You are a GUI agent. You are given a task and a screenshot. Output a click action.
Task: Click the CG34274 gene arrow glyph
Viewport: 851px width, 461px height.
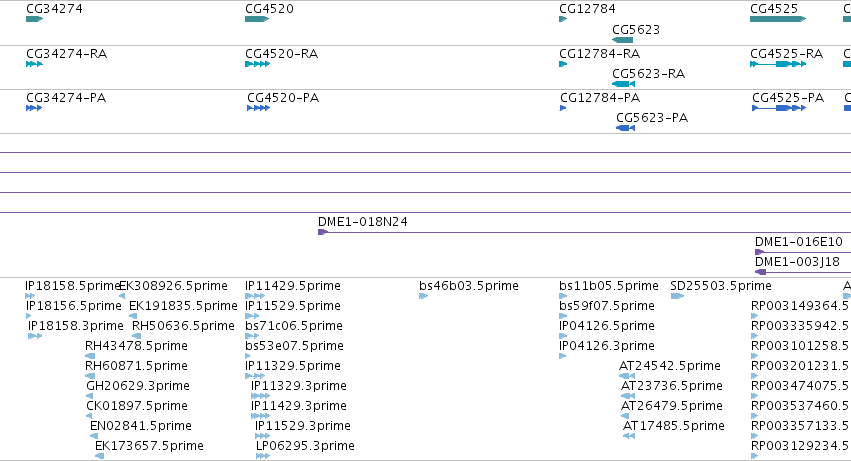pyautogui.click(x=34, y=19)
